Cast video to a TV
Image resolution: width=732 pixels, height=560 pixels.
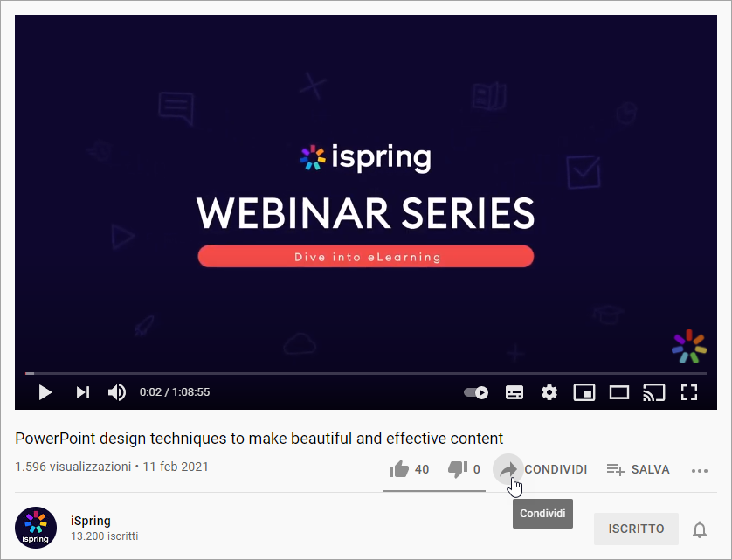(654, 392)
